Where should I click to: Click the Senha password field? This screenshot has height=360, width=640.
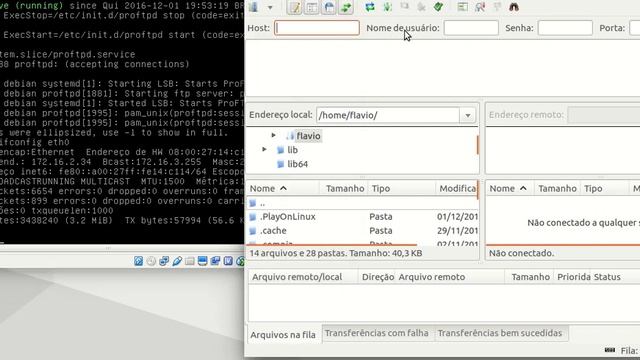pos(565,28)
